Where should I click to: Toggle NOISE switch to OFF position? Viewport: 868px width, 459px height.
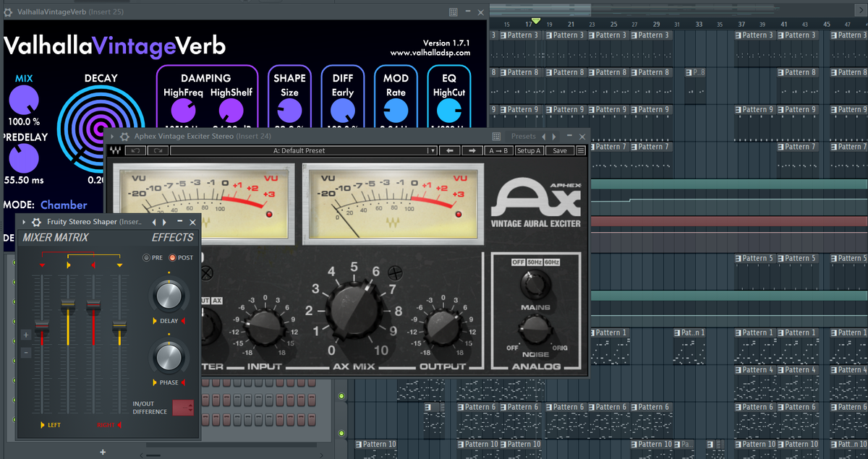[x=512, y=348]
